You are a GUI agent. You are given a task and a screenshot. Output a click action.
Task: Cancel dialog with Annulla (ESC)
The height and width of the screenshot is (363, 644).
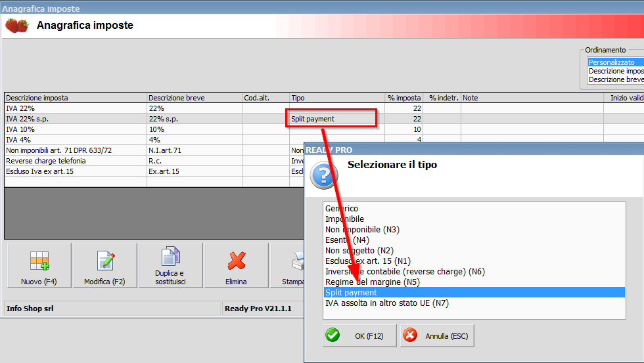point(437,336)
